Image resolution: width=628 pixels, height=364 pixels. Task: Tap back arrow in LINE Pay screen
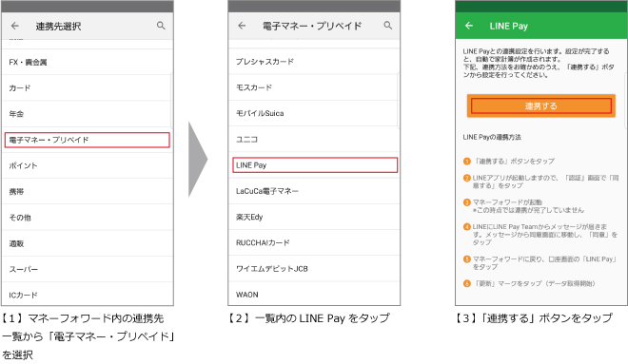tap(469, 26)
